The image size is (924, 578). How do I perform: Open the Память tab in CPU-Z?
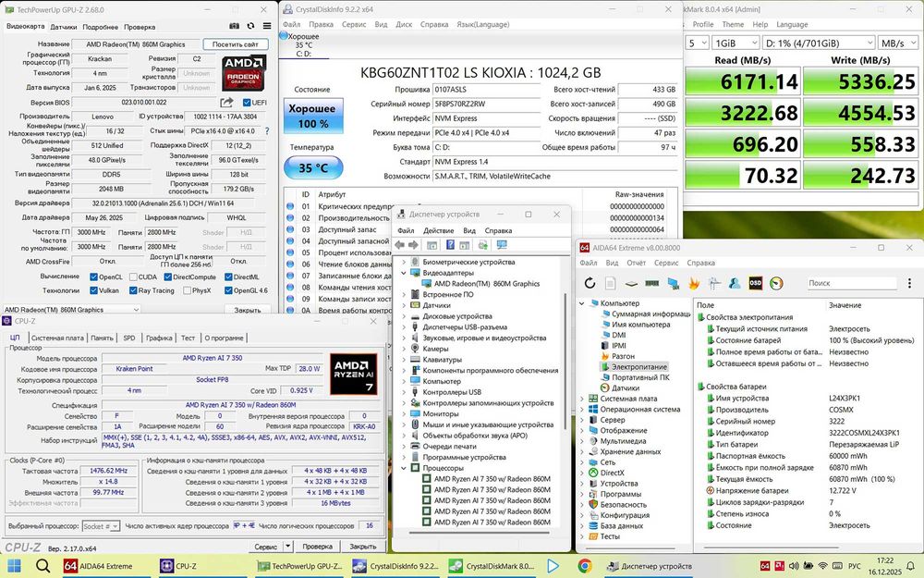click(x=102, y=338)
